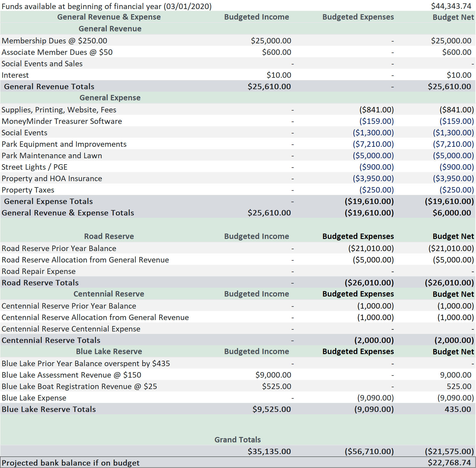Select the 'General Expense Totals' label
Image resolution: width=476 pixels, height=468 pixels.
click(x=49, y=201)
